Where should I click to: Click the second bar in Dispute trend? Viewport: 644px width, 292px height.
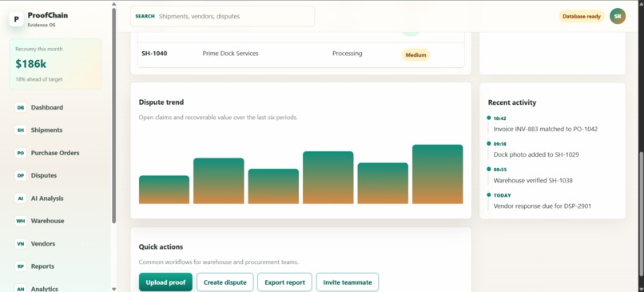tap(218, 181)
